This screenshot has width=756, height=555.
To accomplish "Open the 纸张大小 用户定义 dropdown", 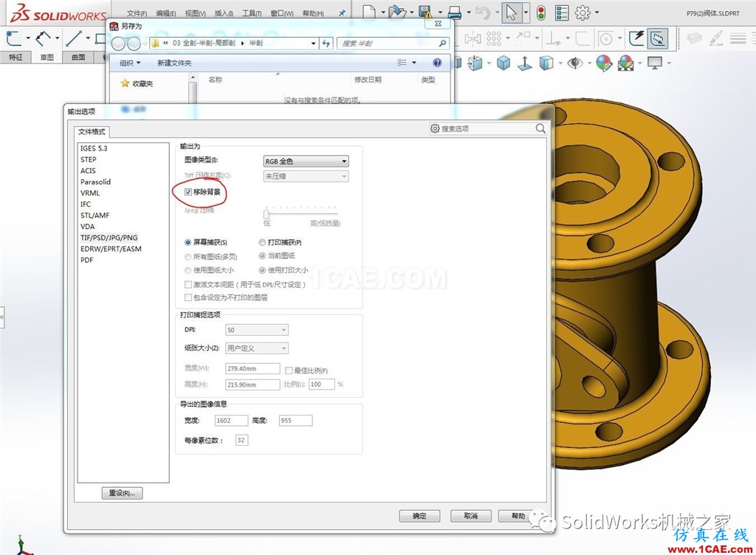I will coord(256,348).
